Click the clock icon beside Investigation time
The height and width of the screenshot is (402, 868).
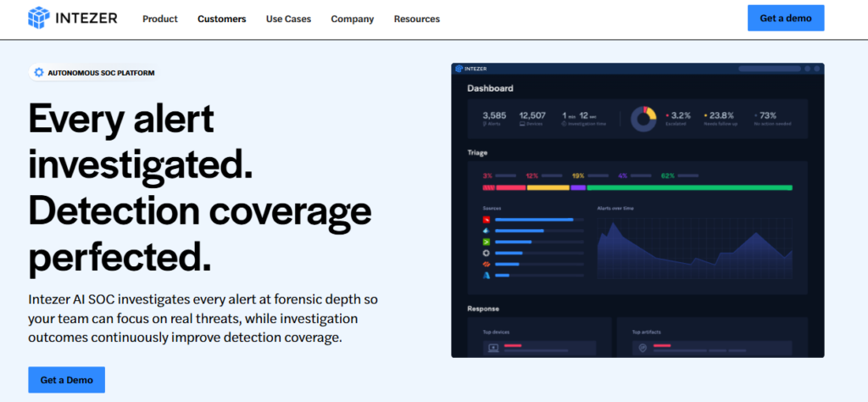point(564,124)
